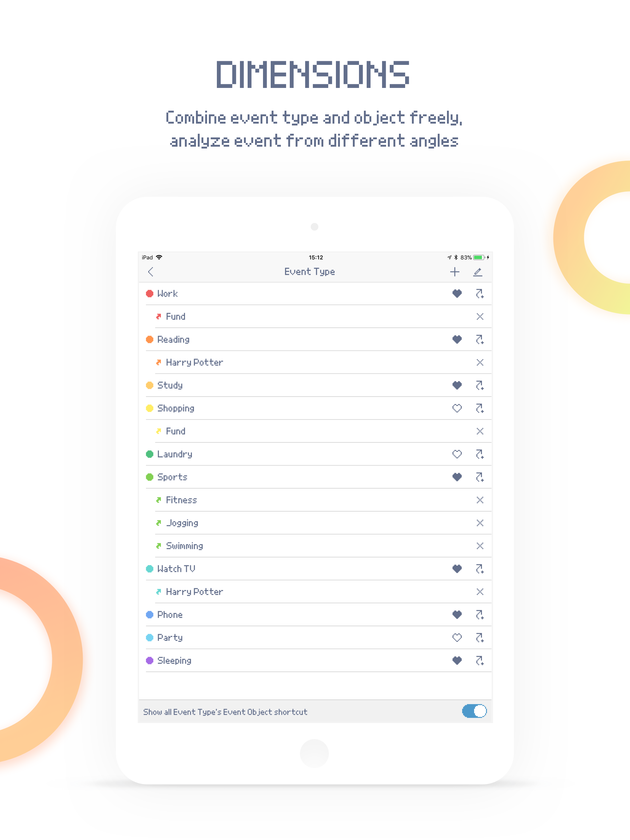This screenshot has width=630, height=840.
Task: Add event object shortcut to Work
Action: click(x=480, y=294)
